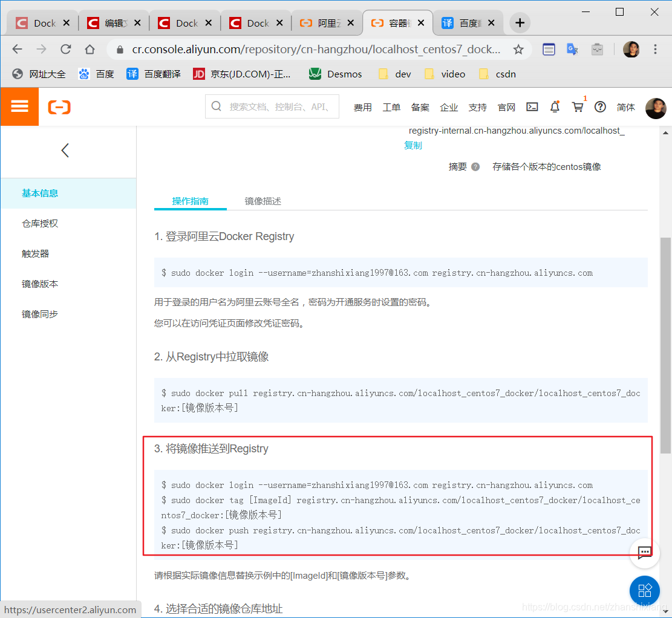
Task: Switch language via 简体
Action: coord(625,107)
